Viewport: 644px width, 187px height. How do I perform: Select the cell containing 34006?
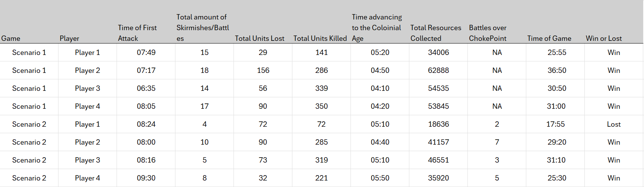438,52
